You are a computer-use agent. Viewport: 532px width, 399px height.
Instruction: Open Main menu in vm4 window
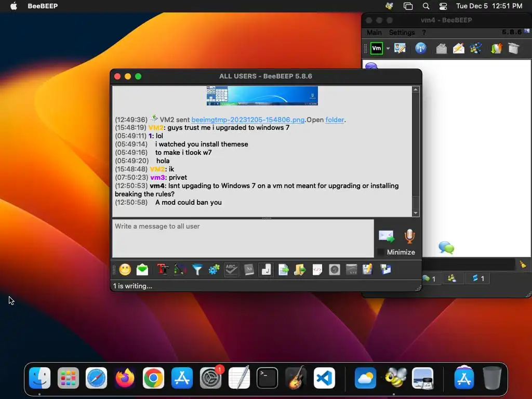click(x=374, y=33)
